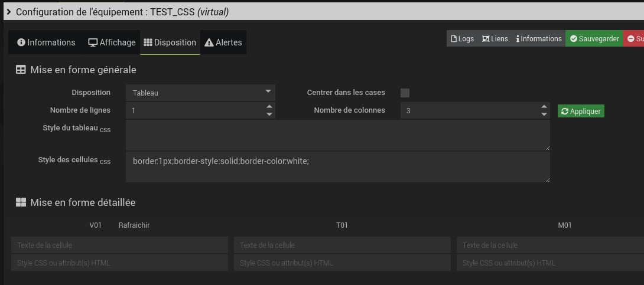Click the Rafraichir command label

[x=134, y=225]
